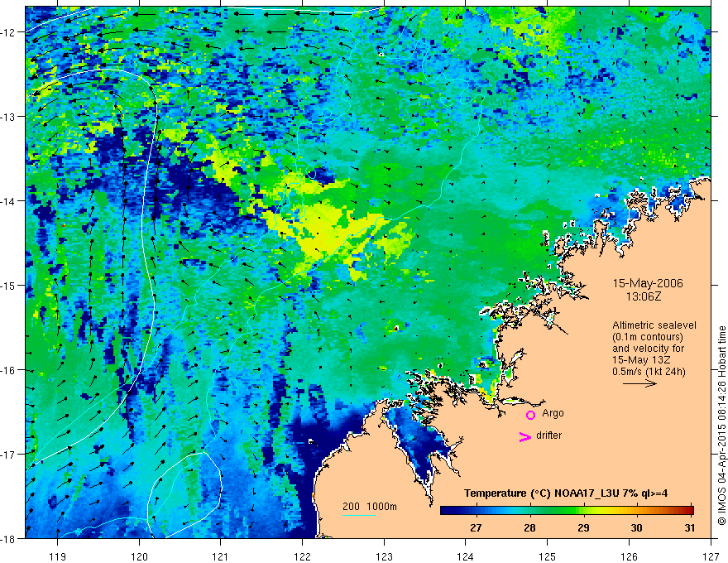Click the magenta drifter arrow legend marker
This screenshot has height=563, width=728.
[x=525, y=436]
